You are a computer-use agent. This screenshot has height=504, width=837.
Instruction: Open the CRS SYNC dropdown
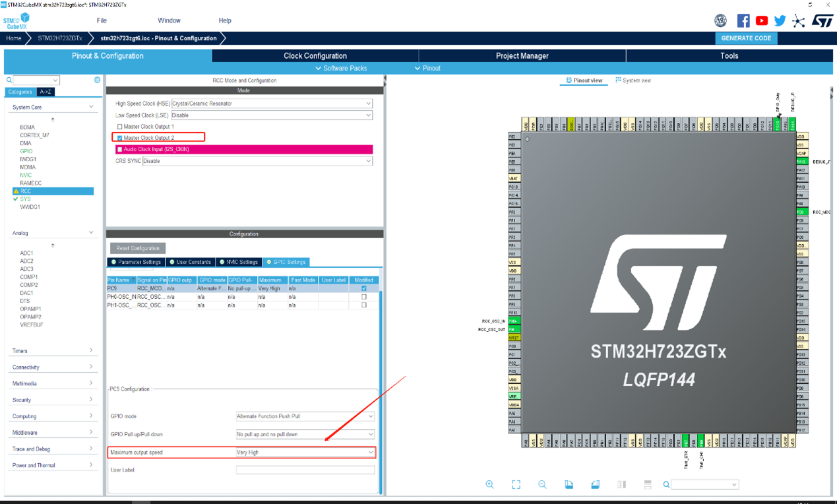(x=257, y=161)
